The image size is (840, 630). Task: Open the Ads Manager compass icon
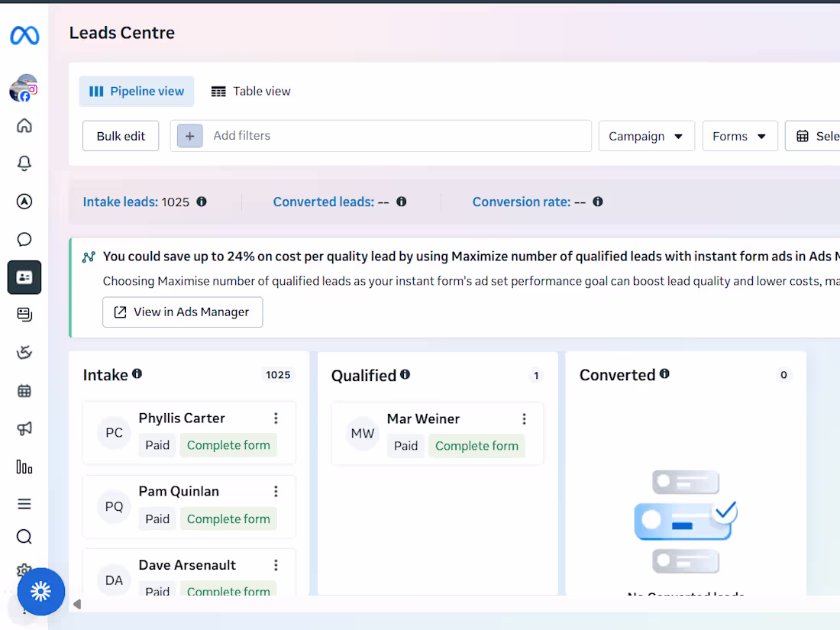pyautogui.click(x=24, y=202)
